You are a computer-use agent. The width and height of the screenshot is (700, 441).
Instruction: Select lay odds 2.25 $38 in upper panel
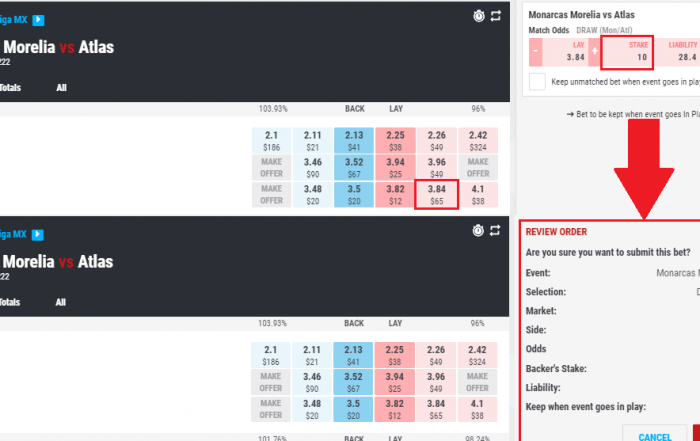coord(395,141)
